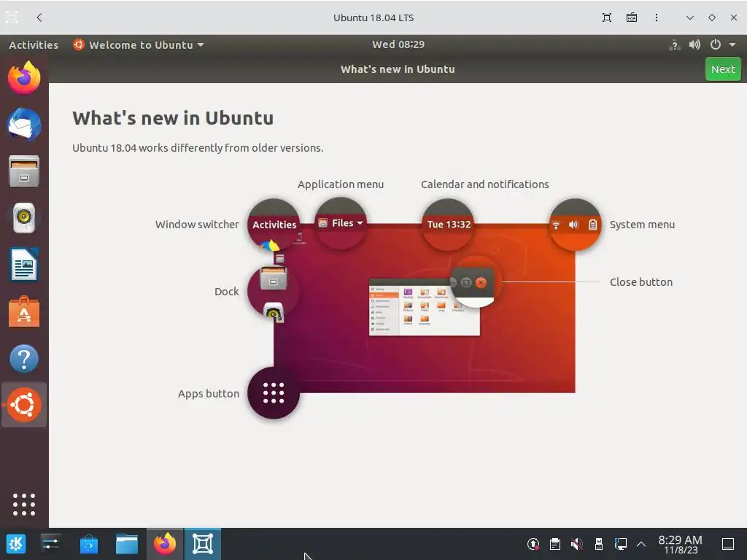Click the power icon in Ubuntu top bar
747x560 pixels.
click(x=715, y=44)
